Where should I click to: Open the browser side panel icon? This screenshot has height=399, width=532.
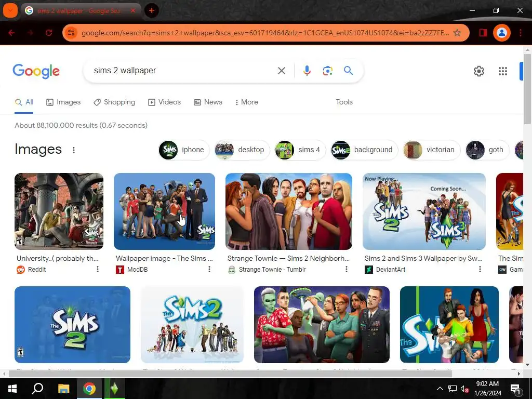pyautogui.click(x=483, y=33)
